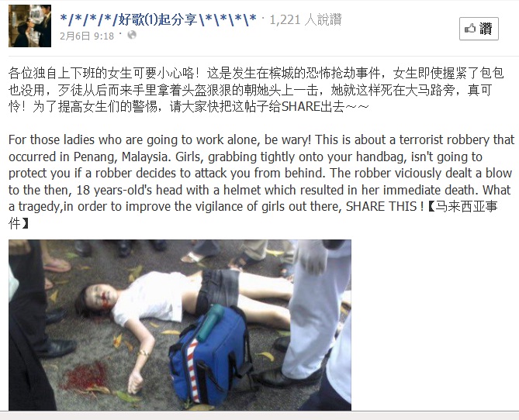Click the 人說讚 label beside the count
519x420 pixels.
pos(323,20)
